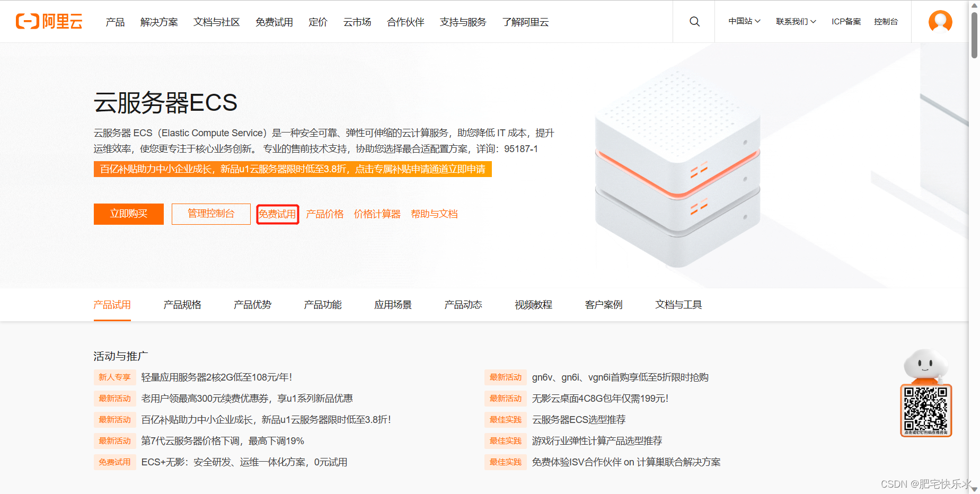Open the 文档与社区 menu
Screen dimensions: 980x494
click(217, 22)
